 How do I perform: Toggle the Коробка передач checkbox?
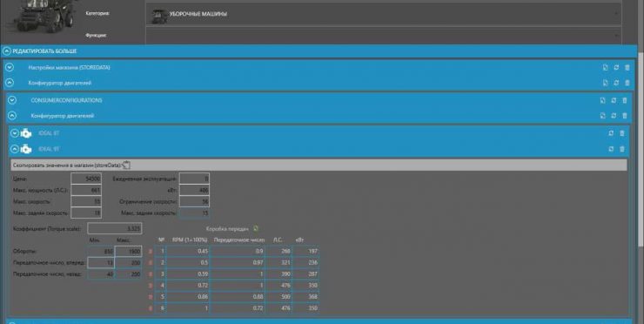tap(256, 228)
